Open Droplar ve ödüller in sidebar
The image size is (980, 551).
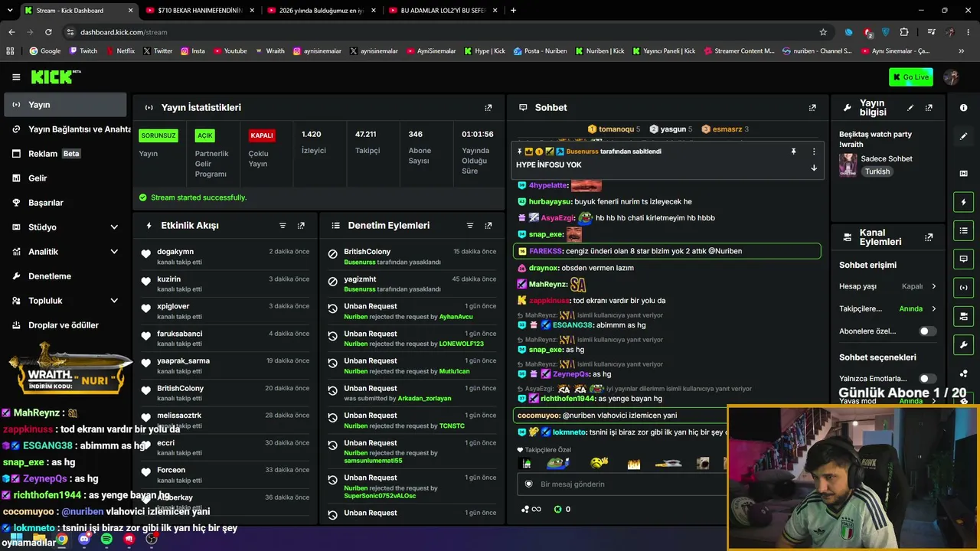(64, 325)
